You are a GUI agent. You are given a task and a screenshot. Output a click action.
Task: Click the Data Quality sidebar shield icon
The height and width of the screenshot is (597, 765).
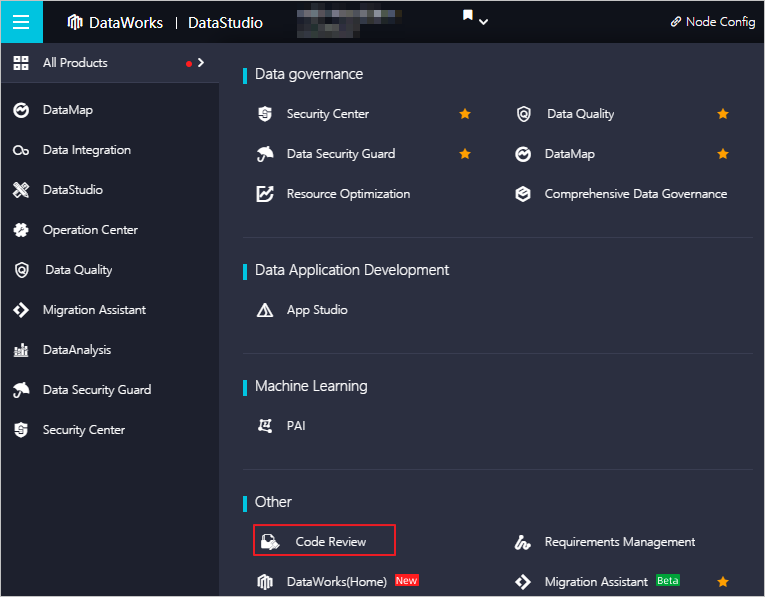tap(21, 270)
